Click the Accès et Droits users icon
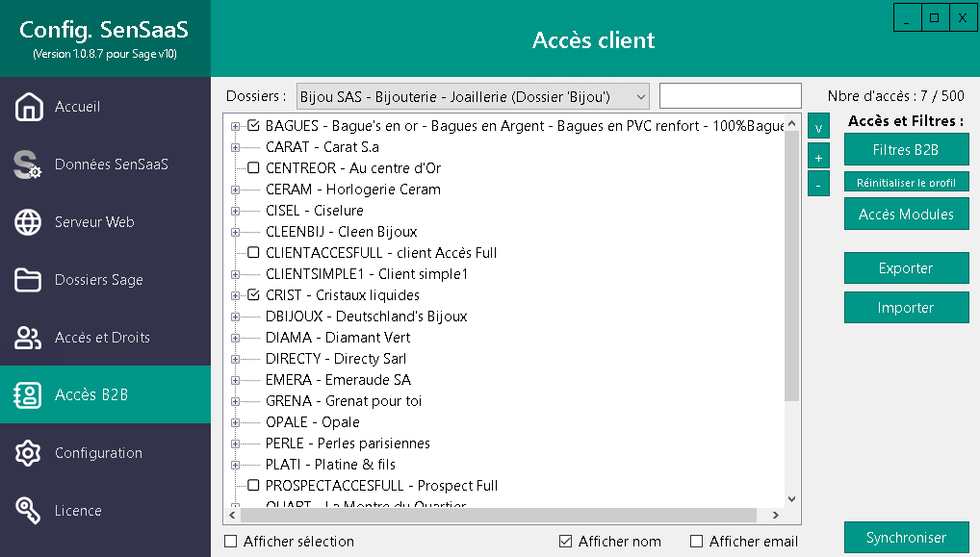 click(x=28, y=338)
